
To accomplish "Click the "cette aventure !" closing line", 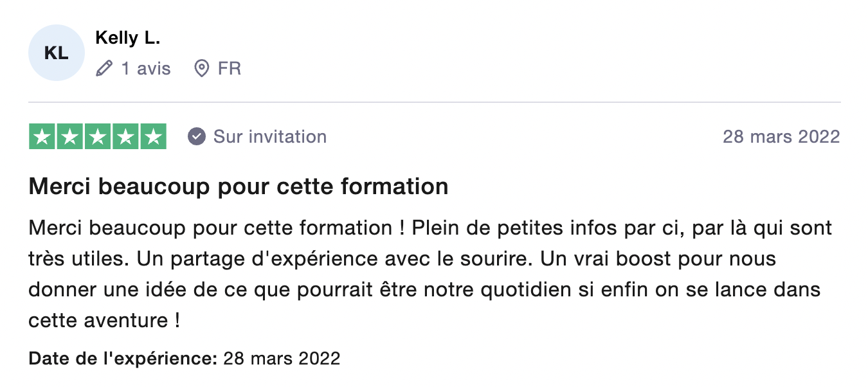I will 104,320.
